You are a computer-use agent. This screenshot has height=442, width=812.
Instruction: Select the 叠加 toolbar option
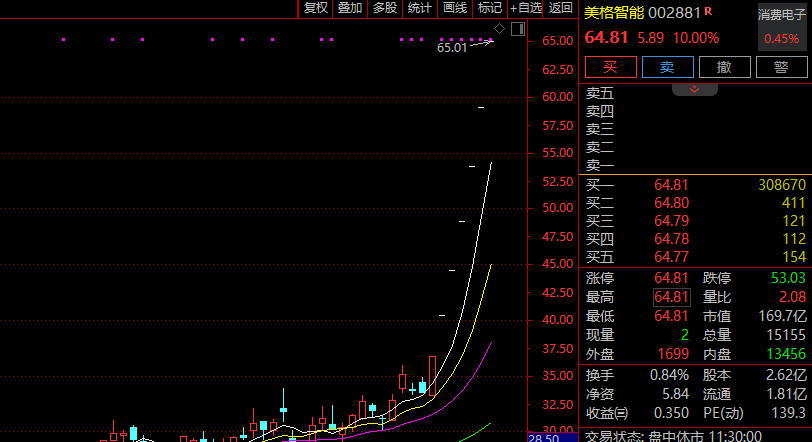(x=350, y=8)
